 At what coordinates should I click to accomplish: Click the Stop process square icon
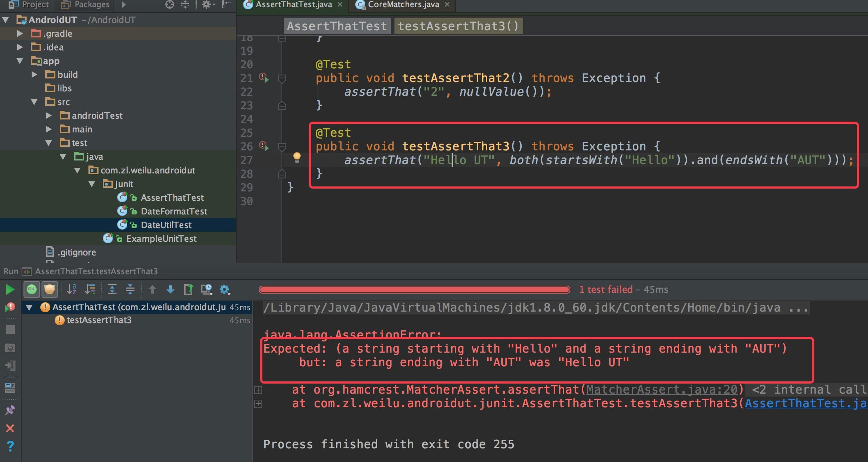point(10,330)
